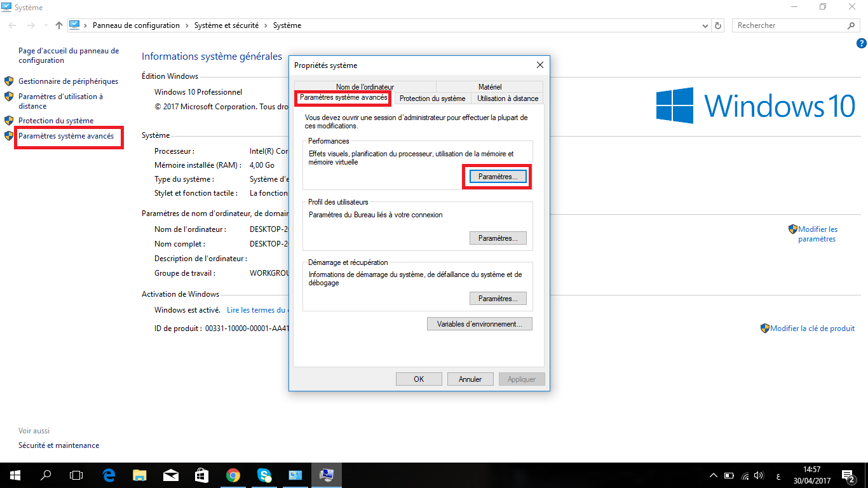Click the blue help question mark icon

(x=862, y=43)
